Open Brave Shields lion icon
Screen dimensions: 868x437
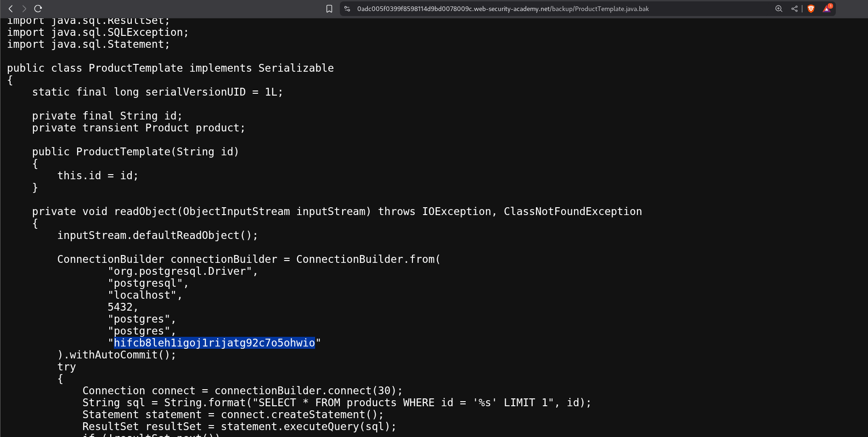pyautogui.click(x=811, y=9)
